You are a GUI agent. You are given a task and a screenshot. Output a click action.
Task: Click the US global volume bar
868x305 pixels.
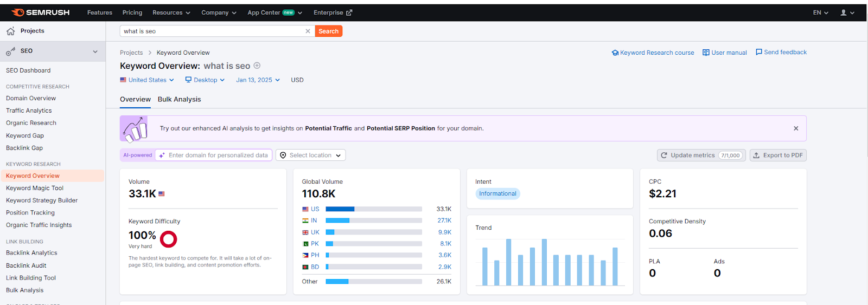(x=373, y=209)
